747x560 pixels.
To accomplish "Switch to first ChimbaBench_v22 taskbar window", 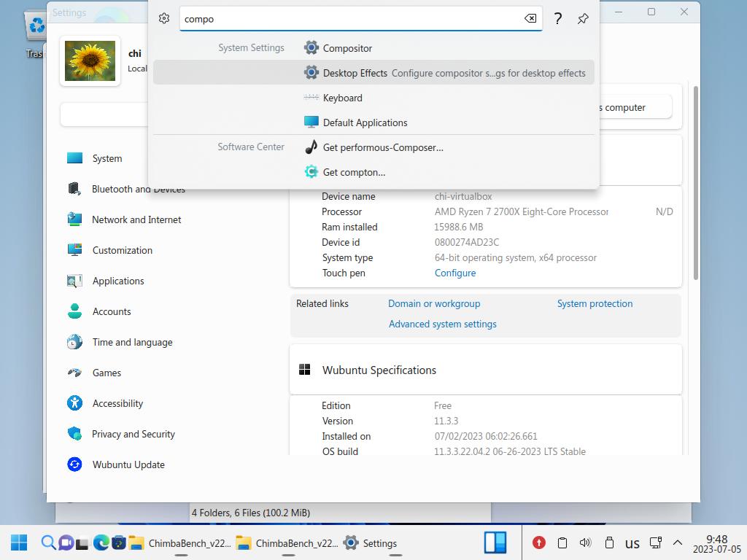I will point(180,542).
